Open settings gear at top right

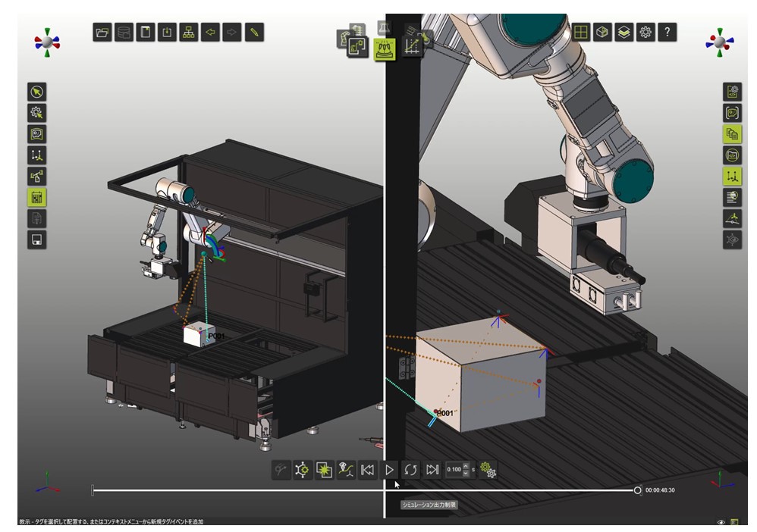(x=645, y=33)
